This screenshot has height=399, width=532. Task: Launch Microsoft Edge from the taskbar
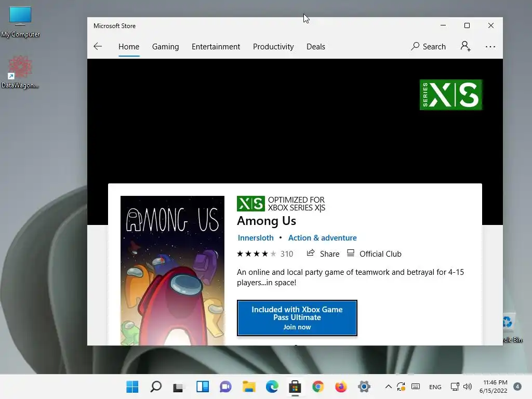(272, 387)
